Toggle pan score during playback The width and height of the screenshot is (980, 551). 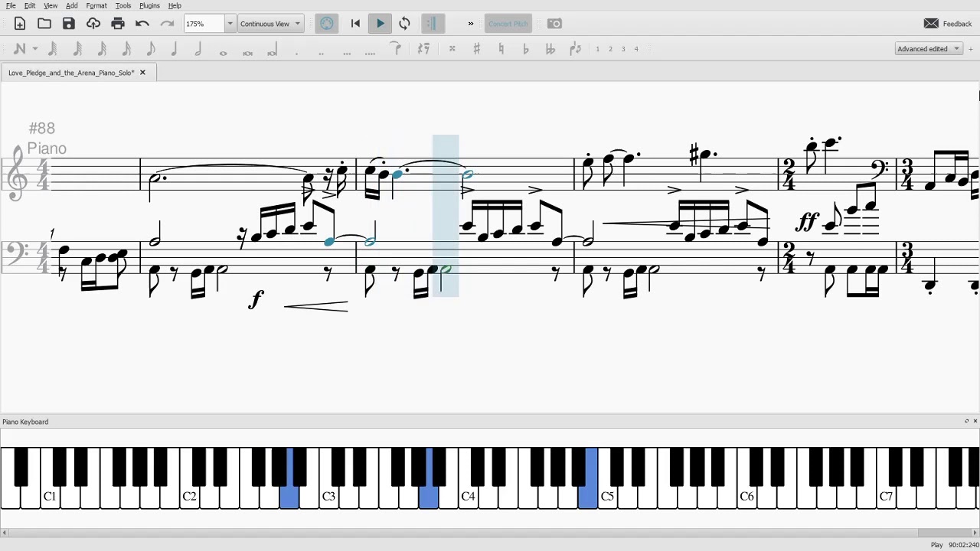tap(433, 24)
